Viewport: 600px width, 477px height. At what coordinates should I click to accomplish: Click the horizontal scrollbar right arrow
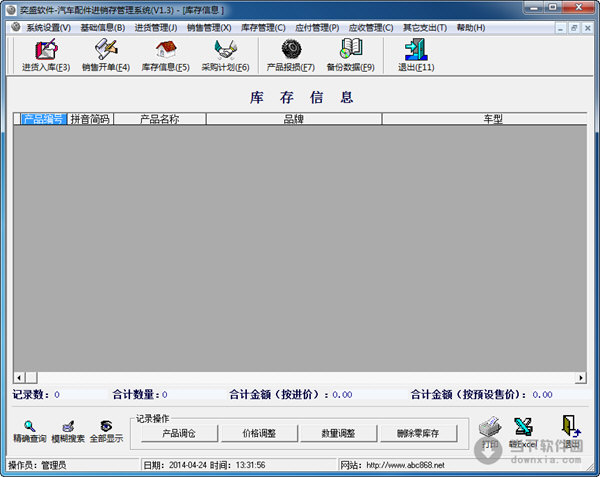click(580, 377)
